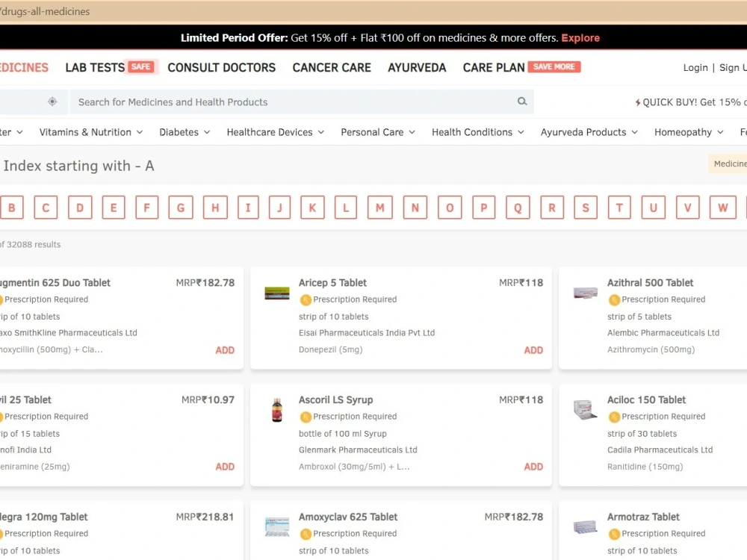Open the LAB TESTS section
Screen dimensions: 747x560
point(95,68)
